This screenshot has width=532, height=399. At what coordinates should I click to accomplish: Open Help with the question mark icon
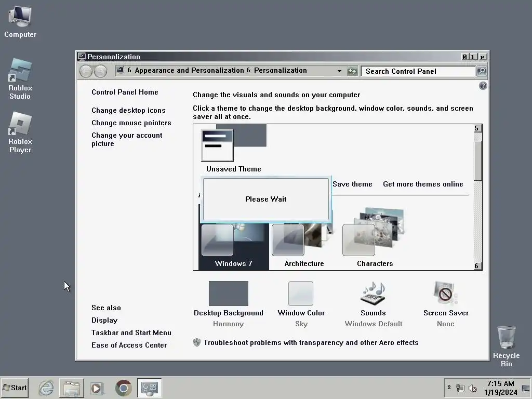click(x=483, y=86)
